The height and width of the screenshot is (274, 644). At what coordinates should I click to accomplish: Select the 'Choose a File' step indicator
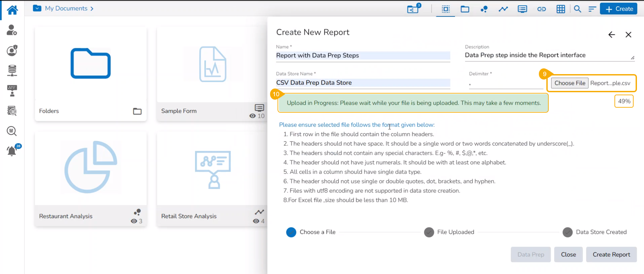point(291,232)
